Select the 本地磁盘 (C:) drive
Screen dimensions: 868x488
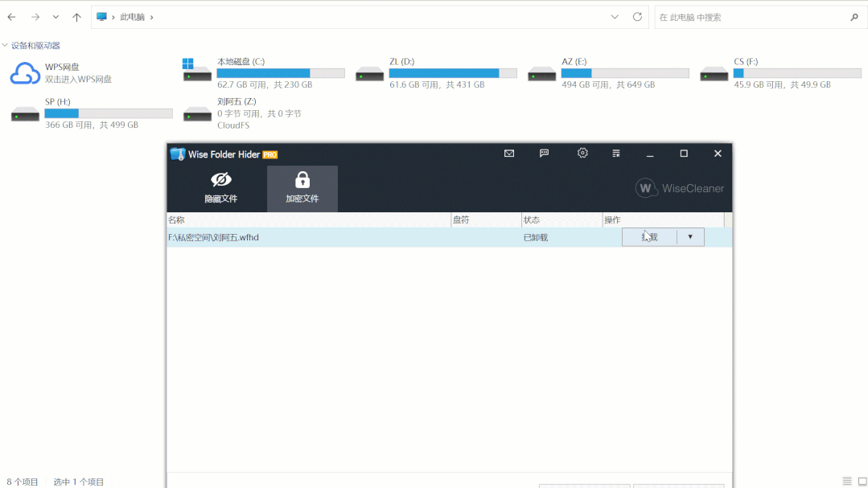(264, 73)
